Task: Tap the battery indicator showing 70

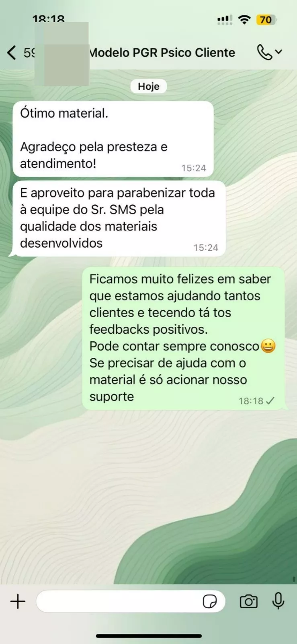Action: 266,20
